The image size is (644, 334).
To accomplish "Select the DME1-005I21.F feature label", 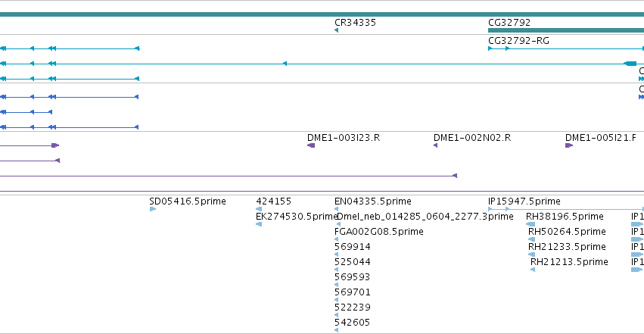I will (600, 138).
